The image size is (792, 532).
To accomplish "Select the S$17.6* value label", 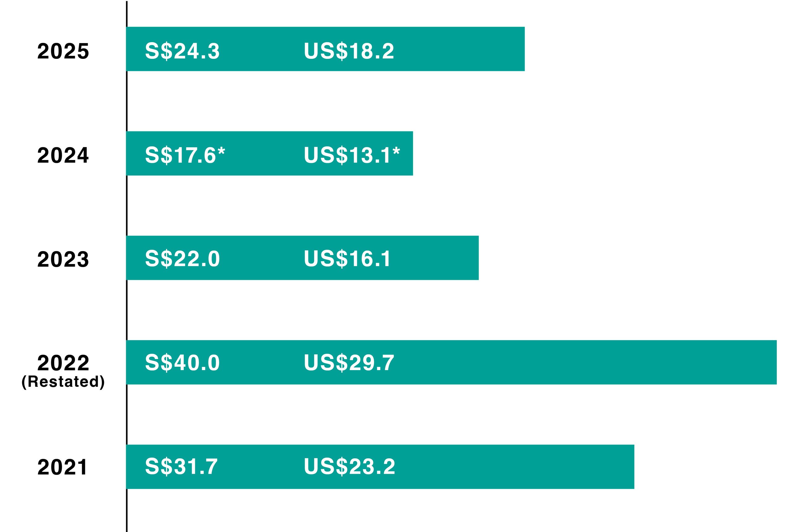I will pyautogui.click(x=185, y=155).
